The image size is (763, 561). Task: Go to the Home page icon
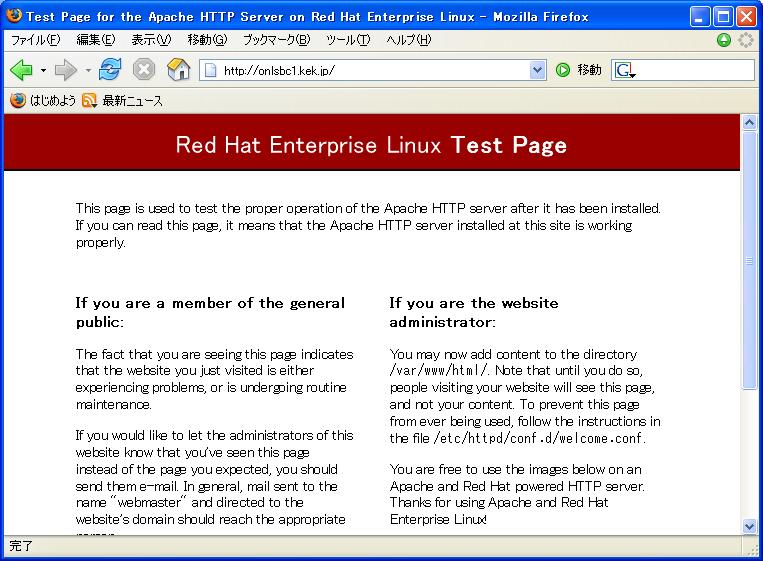179,69
